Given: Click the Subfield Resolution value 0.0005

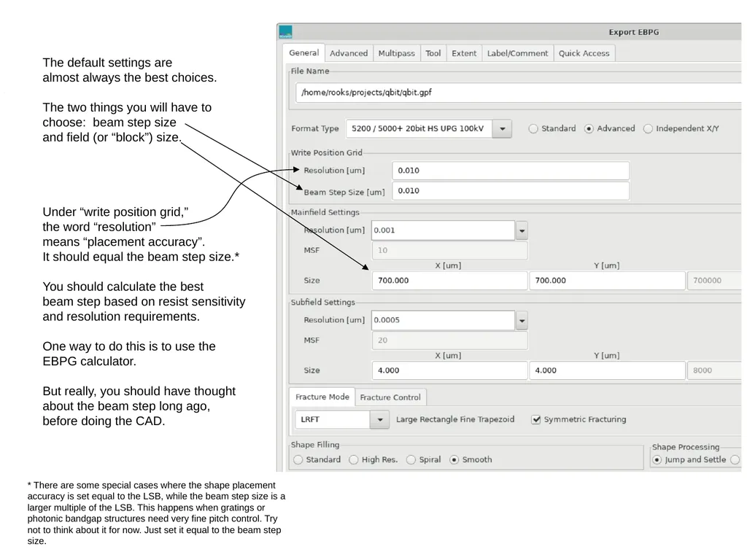Looking at the screenshot, I should [x=443, y=321].
